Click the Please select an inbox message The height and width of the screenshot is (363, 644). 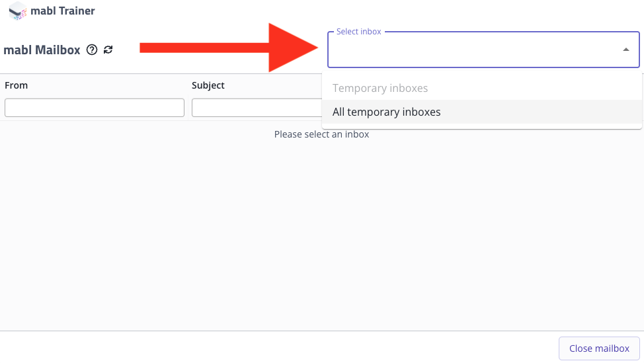(x=321, y=134)
